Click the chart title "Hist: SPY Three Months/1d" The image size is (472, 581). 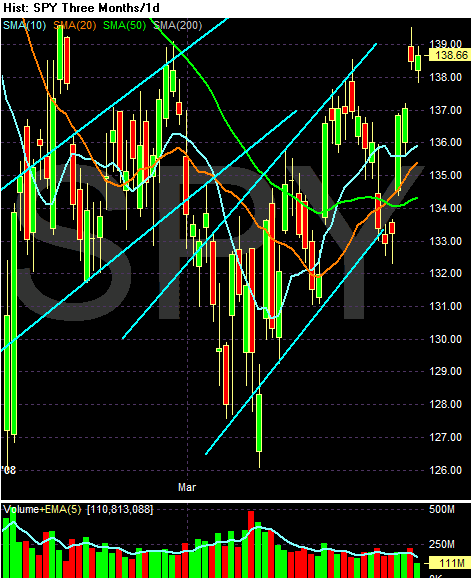tap(82, 8)
